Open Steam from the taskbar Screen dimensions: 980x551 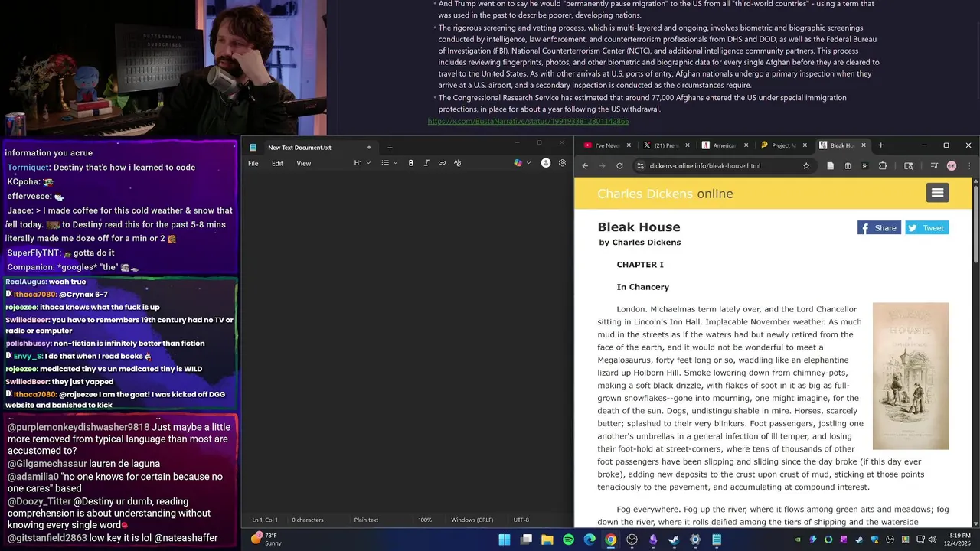[674, 540]
